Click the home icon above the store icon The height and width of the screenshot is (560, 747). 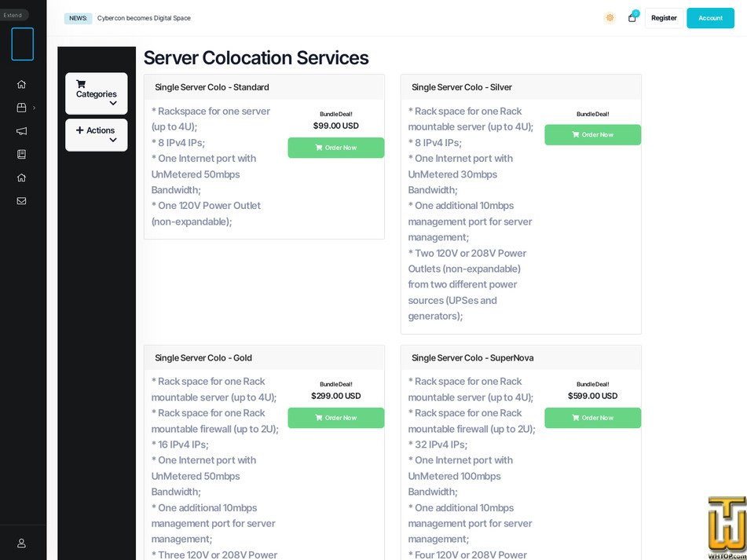21,84
